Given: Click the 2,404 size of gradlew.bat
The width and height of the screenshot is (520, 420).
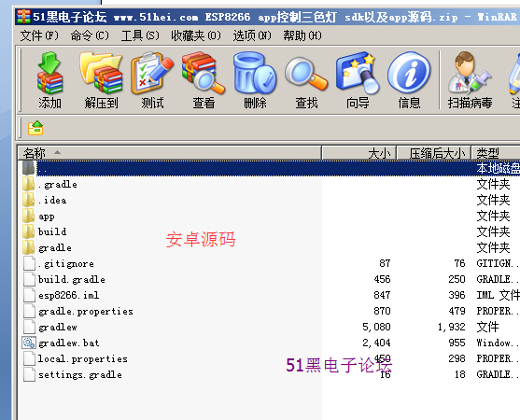Looking at the screenshot, I should [x=376, y=343].
